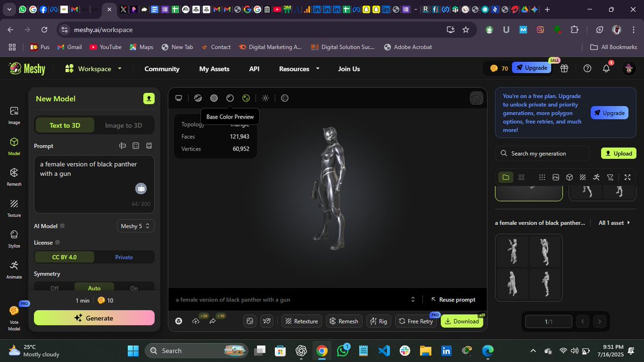Select the half-shaded sphere render mode icon

pyautogui.click(x=197, y=98)
